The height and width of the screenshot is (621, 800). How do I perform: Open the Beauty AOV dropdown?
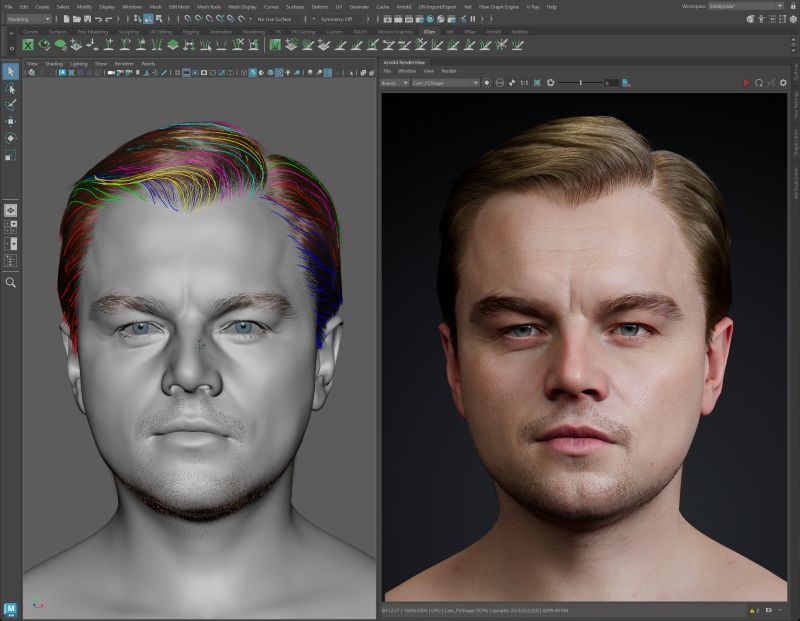394,83
